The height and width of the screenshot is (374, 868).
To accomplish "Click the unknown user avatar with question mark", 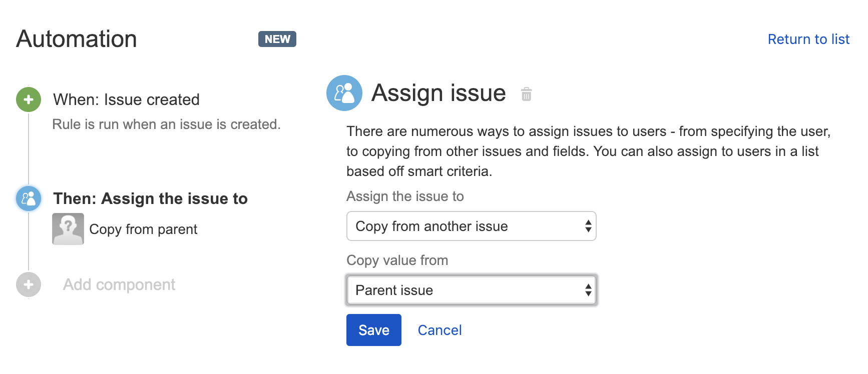I will click(68, 229).
